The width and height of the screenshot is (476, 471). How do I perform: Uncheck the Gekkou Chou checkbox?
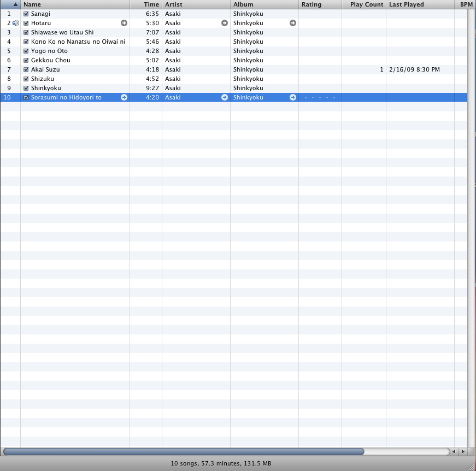26,61
